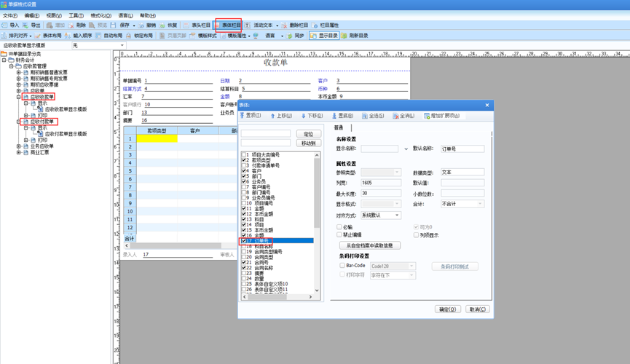Screen dimensions: 630x364
Task: Click 全选 select-all in dialog toolbar
Action: coord(373,116)
